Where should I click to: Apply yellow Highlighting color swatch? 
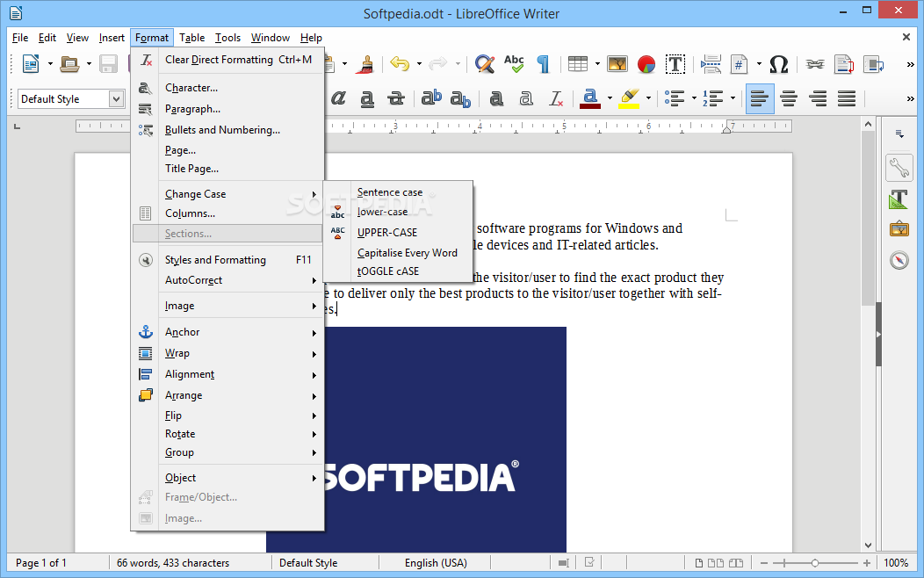[629, 105]
